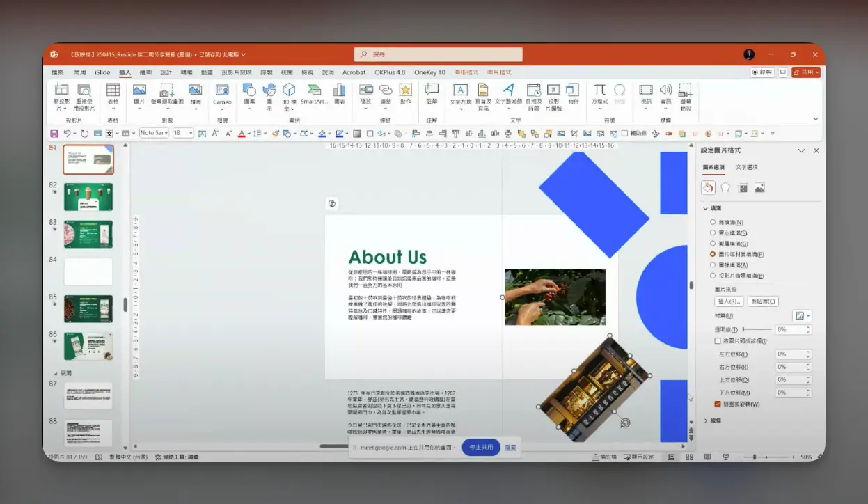Collapse the ribbon with the chevron arrow

[x=816, y=120]
